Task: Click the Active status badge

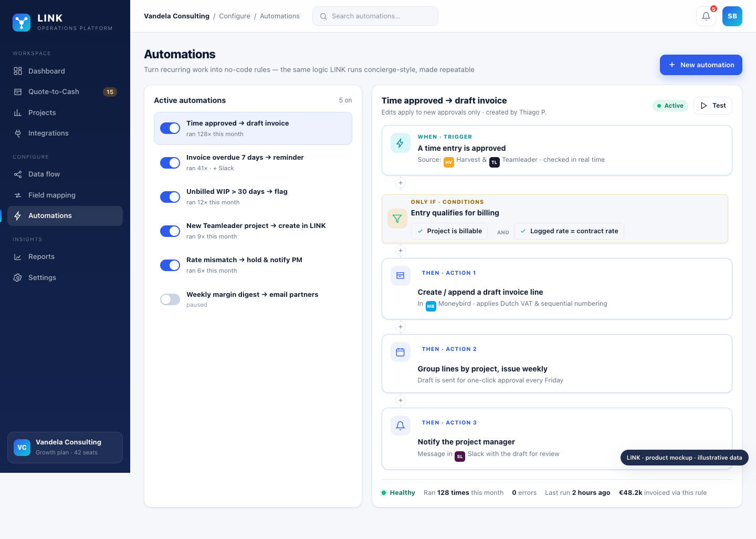Action: coord(670,106)
